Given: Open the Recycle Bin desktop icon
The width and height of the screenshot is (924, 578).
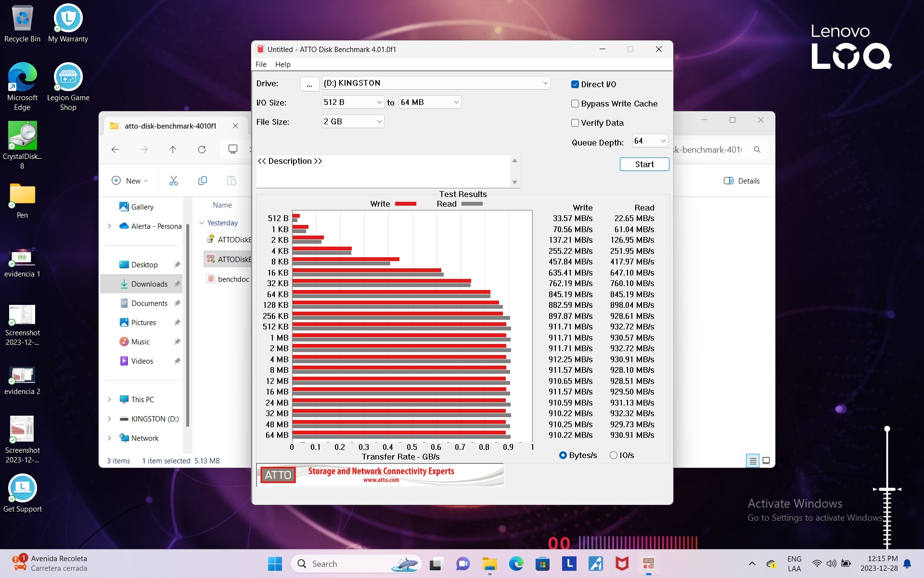Looking at the screenshot, I should tap(22, 24).
